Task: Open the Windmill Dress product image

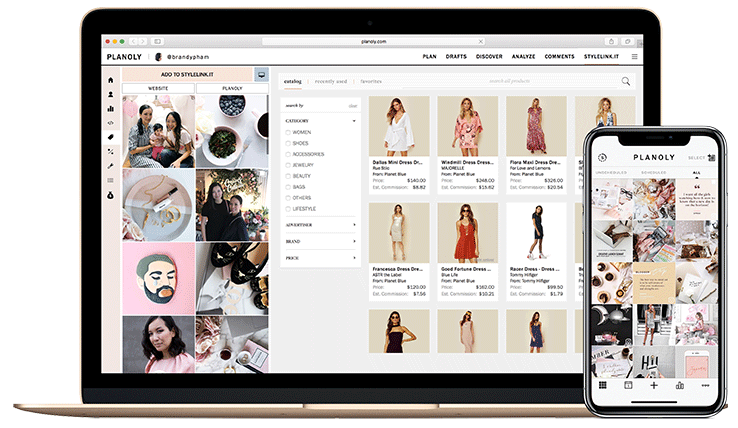Action: click(468, 126)
